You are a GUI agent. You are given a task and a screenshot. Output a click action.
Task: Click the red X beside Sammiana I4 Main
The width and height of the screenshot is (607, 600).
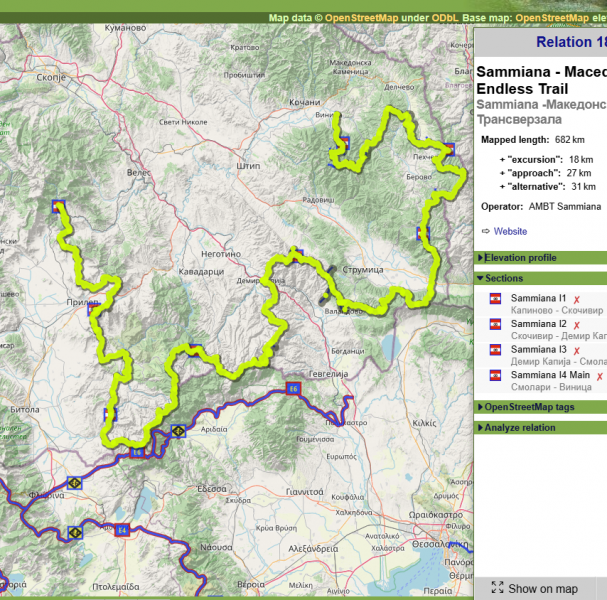click(600, 376)
